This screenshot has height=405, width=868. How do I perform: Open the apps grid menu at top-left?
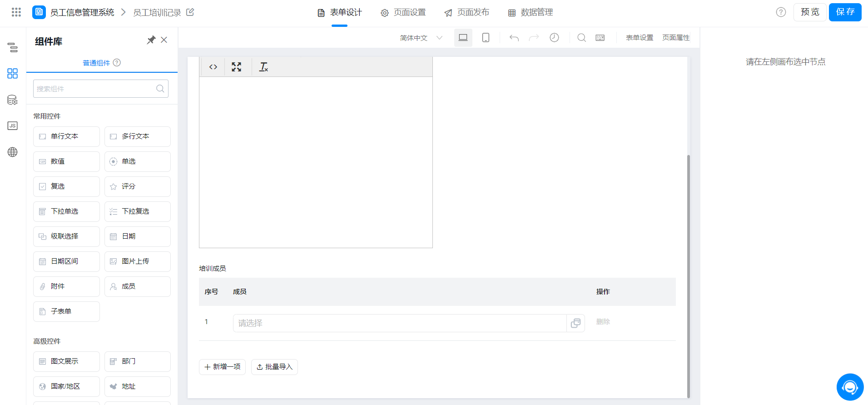[16, 12]
